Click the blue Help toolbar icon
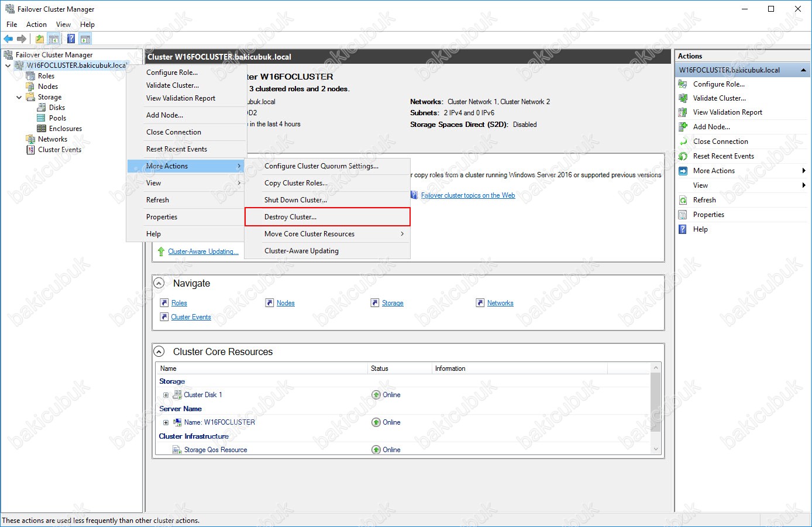 tap(71, 39)
